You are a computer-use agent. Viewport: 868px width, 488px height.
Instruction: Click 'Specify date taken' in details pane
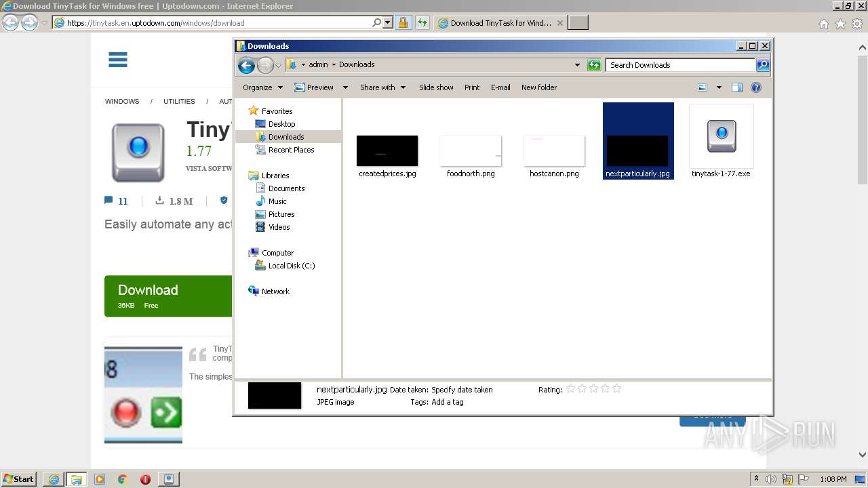point(462,390)
